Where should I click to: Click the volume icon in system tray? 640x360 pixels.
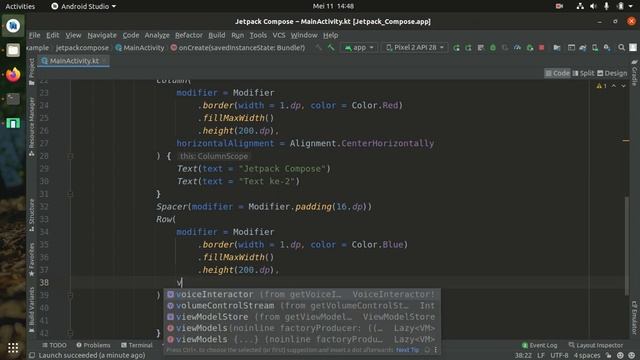pyautogui.click(x=593, y=6)
